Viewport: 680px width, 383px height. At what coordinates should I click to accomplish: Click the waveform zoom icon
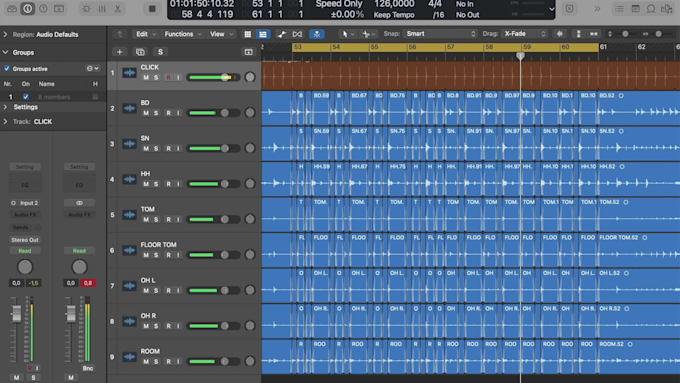pyautogui.click(x=560, y=34)
